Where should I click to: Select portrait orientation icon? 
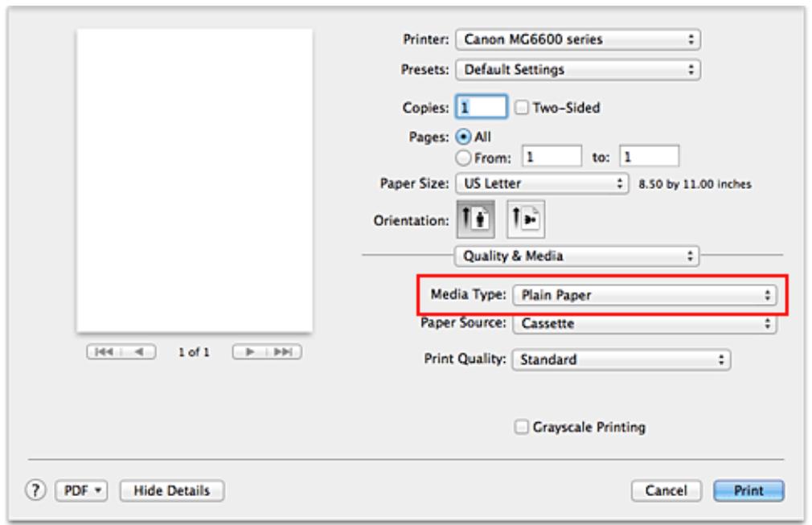pos(475,219)
